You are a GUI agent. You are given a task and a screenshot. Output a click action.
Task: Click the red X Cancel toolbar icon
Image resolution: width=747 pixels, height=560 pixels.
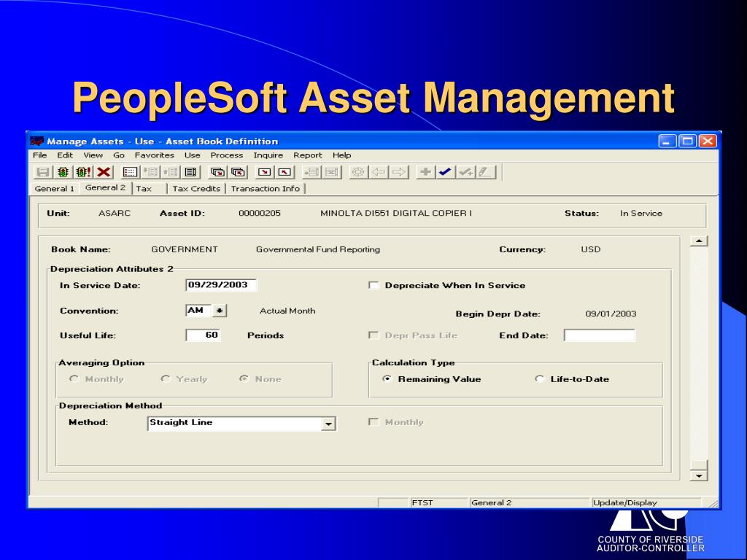coord(104,172)
